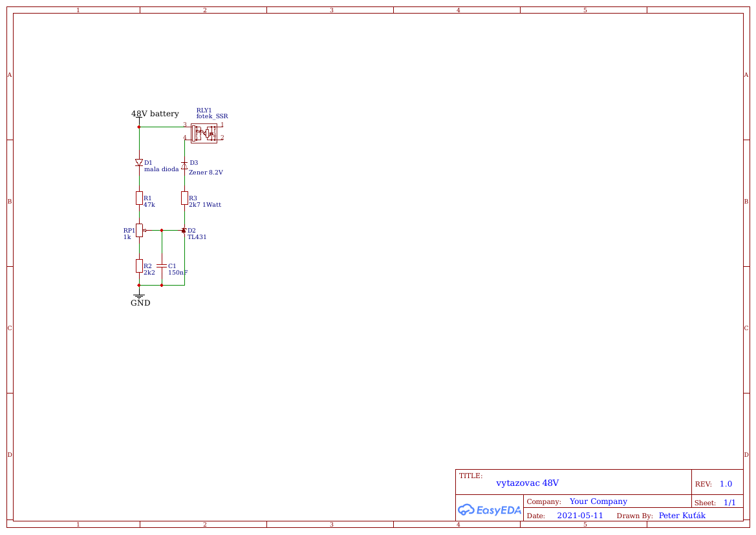The width and height of the screenshot is (756, 535).
Task: Select the 'C1' designator label
Action: (172, 266)
